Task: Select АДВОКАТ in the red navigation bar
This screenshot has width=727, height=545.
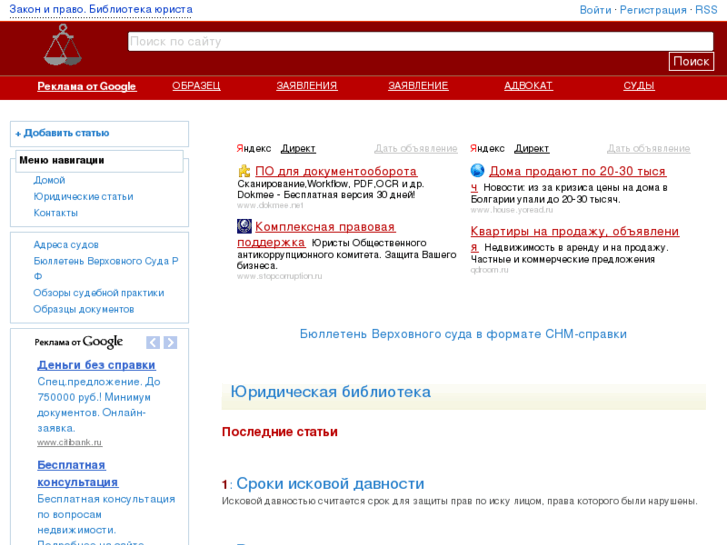Action: pyautogui.click(x=528, y=86)
